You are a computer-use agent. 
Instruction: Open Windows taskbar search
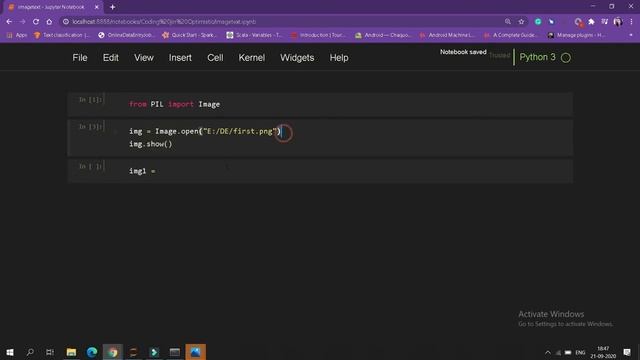click(x=30, y=352)
